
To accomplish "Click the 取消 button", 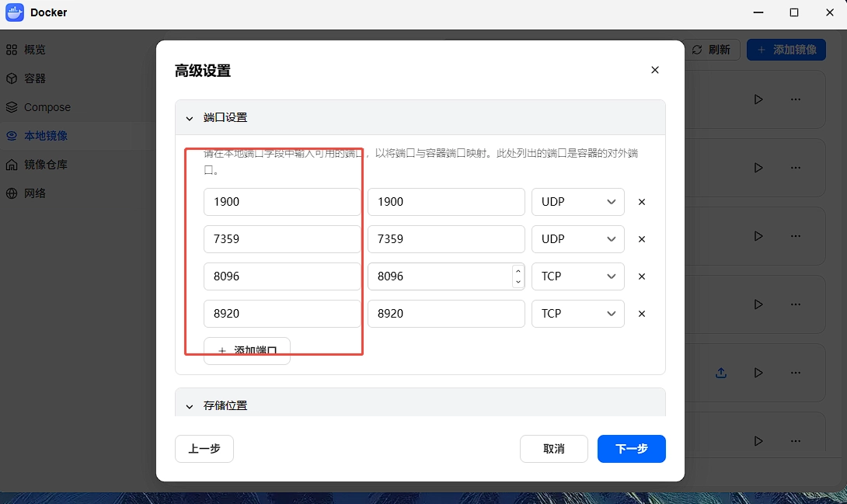I will click(x=554, y=449).
